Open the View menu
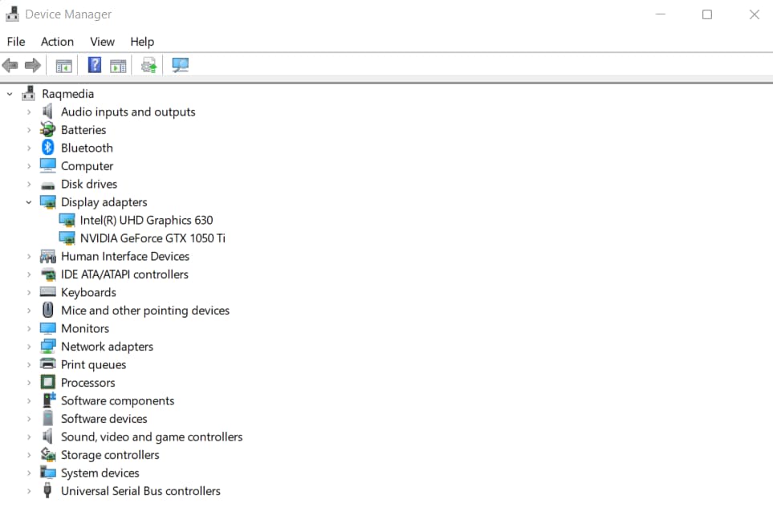Screen dimensions: 773x532 point(102,42)
